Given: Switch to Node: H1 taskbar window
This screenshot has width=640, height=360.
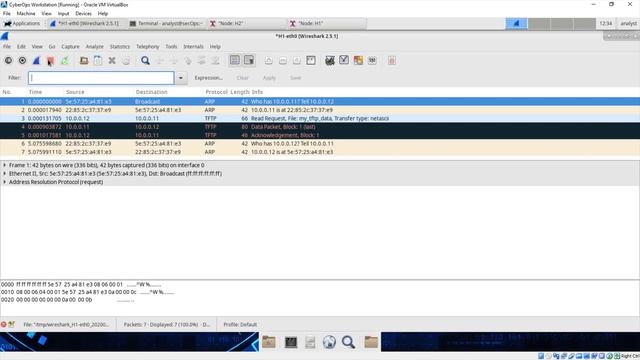Looking at the screenshot, I should coord(327,24).
